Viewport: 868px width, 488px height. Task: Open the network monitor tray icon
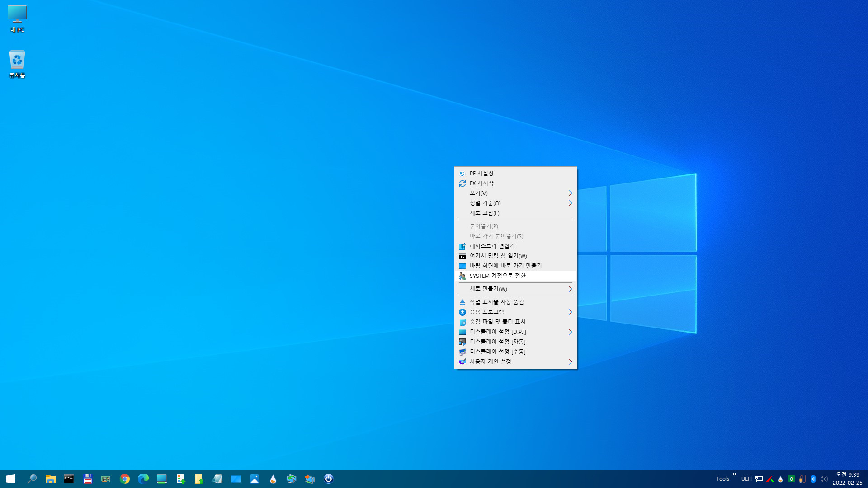[x=759, y=479]
